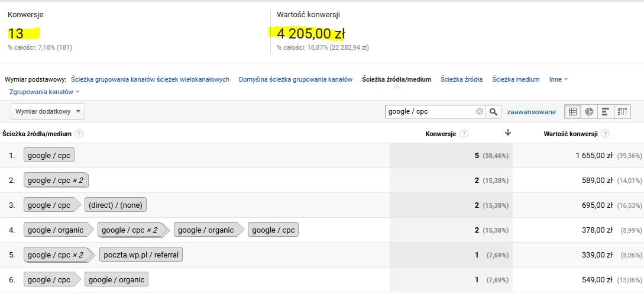Expand Zgrupowania kanałów dropdown

coord(44,92)
